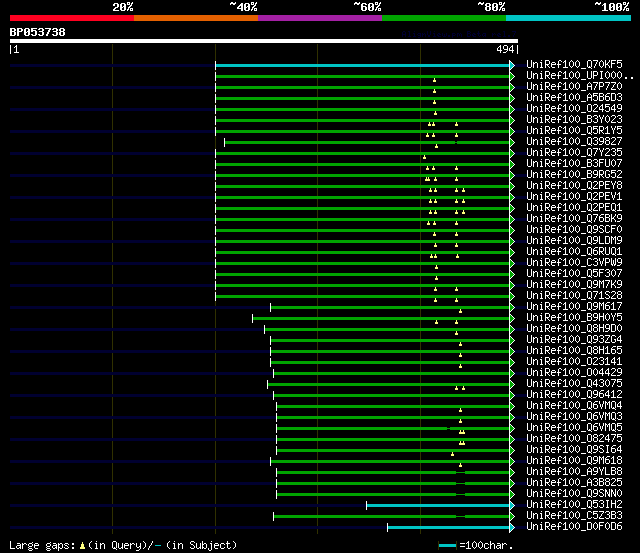Click the arrowhead ending the UniRef100_O23141 alignment
The image size is (640, 553).
pos(512,363)
